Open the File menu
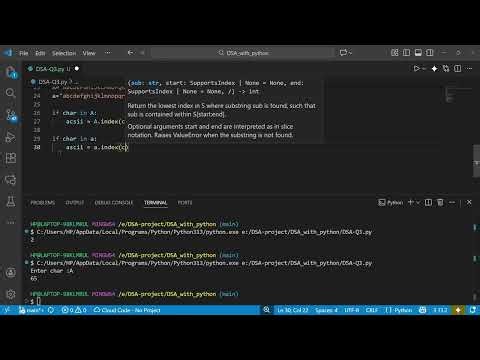Image resolution: width=480 pixels, height=360 pixels. click(24, 53)
